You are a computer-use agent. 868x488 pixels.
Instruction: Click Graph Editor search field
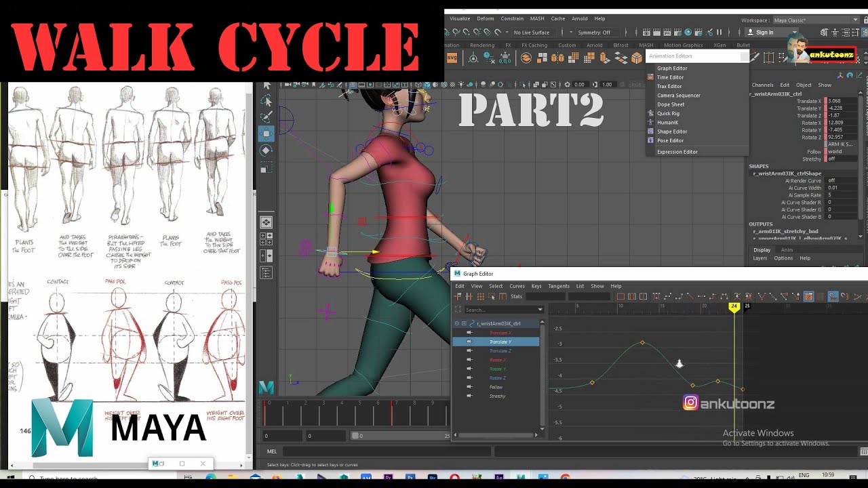tap(501, 310)
